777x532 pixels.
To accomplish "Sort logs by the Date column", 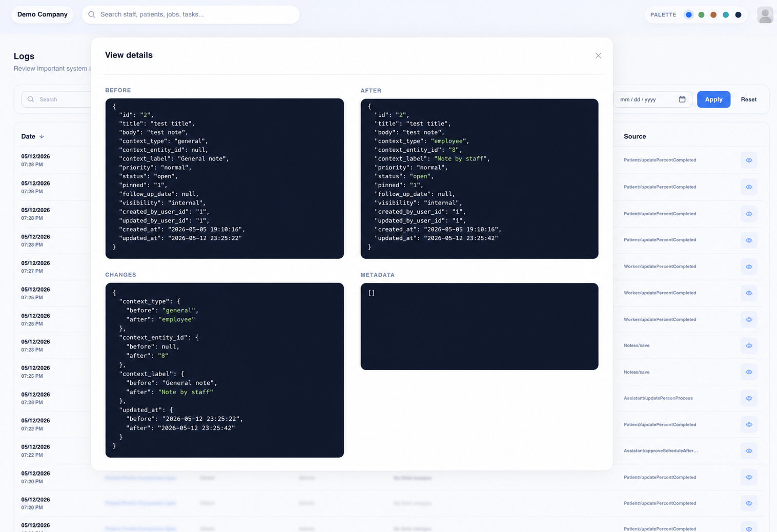I will click(33, 136).
